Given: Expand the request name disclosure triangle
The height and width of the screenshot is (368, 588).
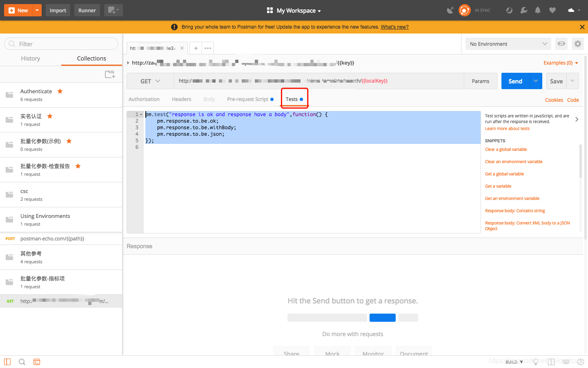Looking at the screenshot, I should tap(128, 63).
